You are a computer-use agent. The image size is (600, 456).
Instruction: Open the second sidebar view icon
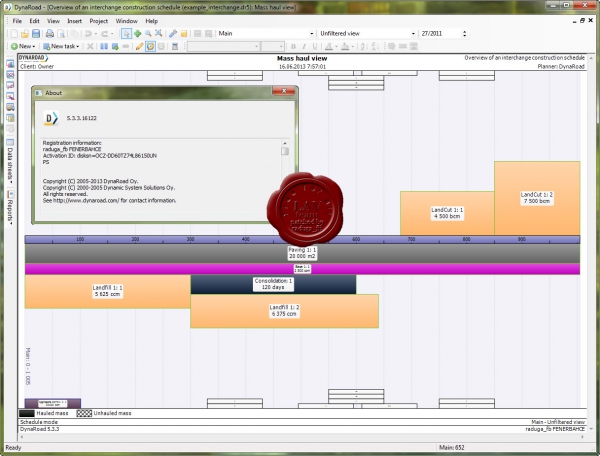pyautogui.click(x=10, y=75)
